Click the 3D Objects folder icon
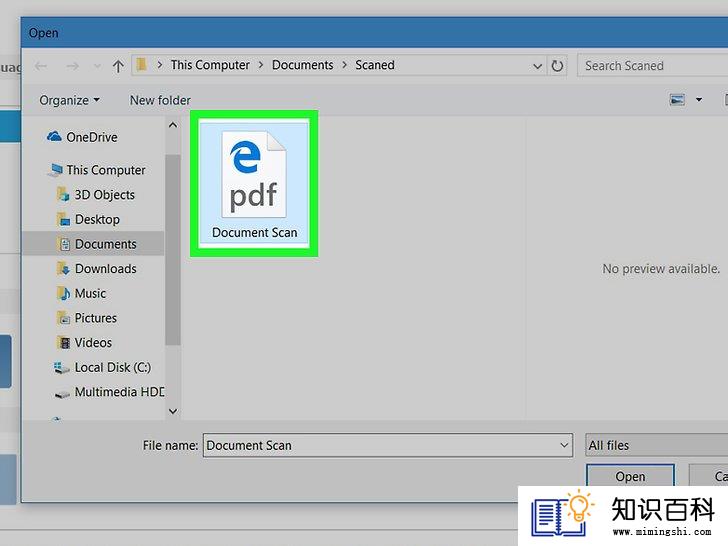The height and width of the screenshot is (546, 728). (x=63, y=195)
